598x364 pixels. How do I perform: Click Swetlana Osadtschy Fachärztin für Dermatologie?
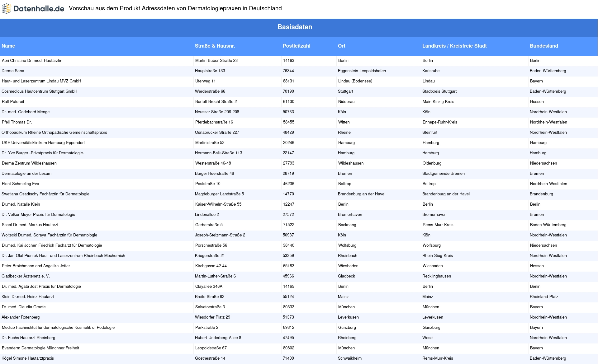pos(45,194)
